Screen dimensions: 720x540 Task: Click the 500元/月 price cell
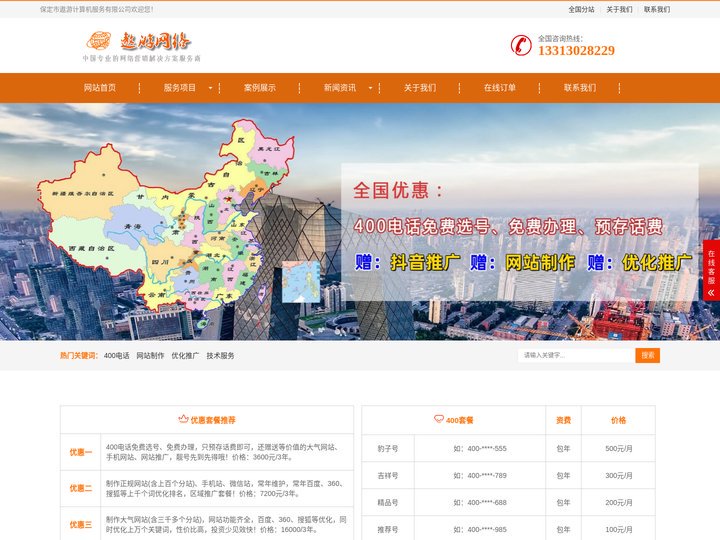click(619, 449)
